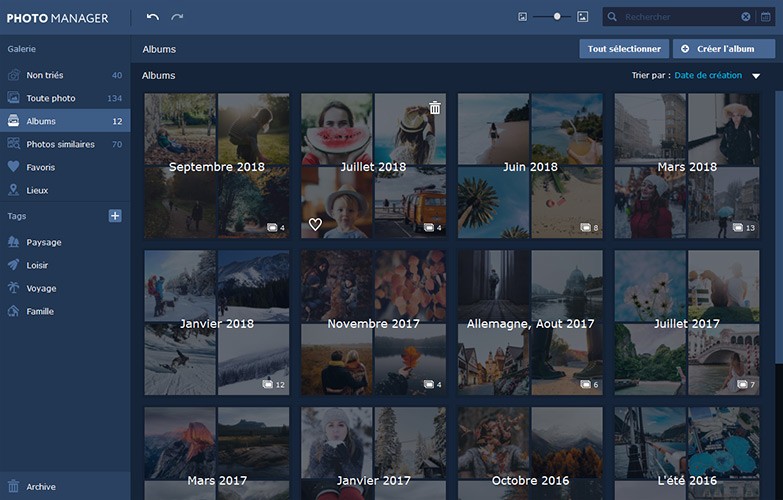Open the Juin 2018 album
The height and width of the screenshot is (500, 783).
[530, 166]
